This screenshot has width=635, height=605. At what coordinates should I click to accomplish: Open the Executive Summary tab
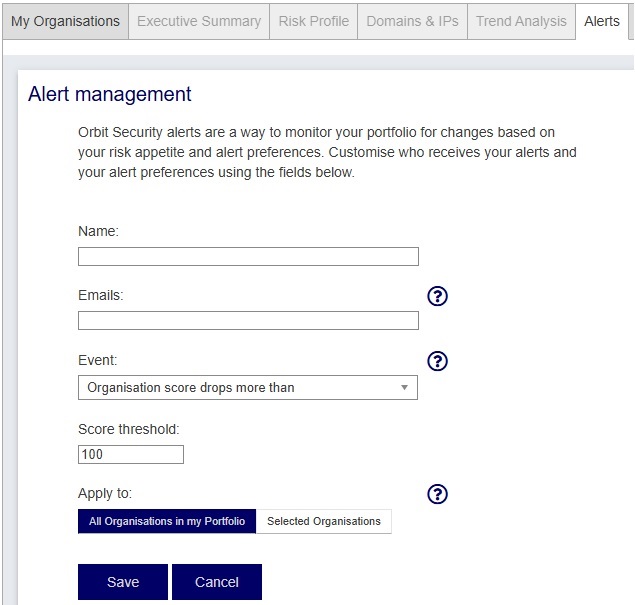(x=199, y=21)
